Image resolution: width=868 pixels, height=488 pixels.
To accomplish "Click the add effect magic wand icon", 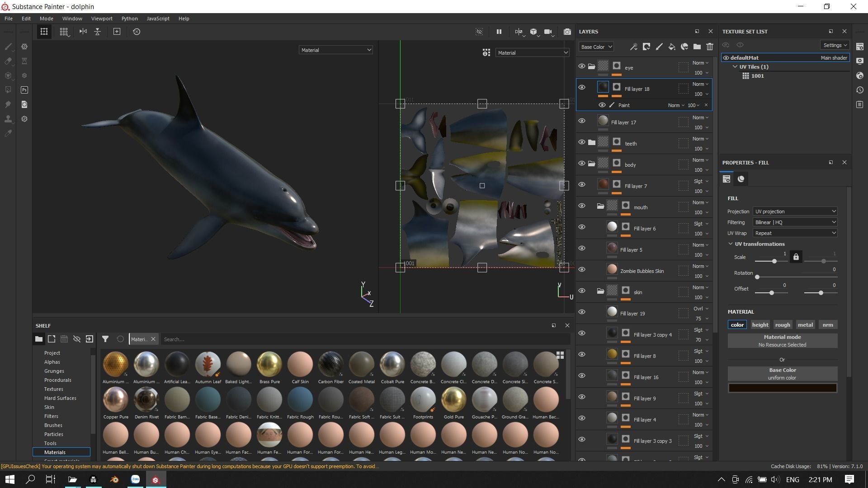I will [x=634, y=47].
